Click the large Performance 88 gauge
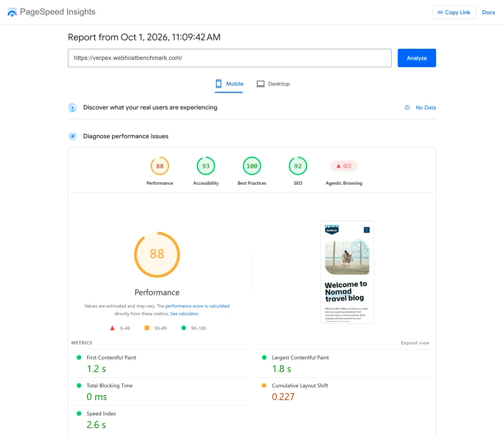The width and height of the screenshot is (504, 436). 157,255
